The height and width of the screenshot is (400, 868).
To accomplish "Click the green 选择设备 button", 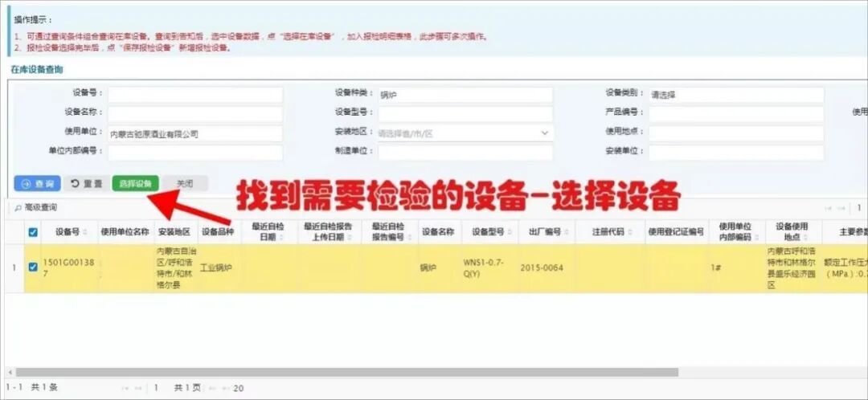I will (136, 184).
